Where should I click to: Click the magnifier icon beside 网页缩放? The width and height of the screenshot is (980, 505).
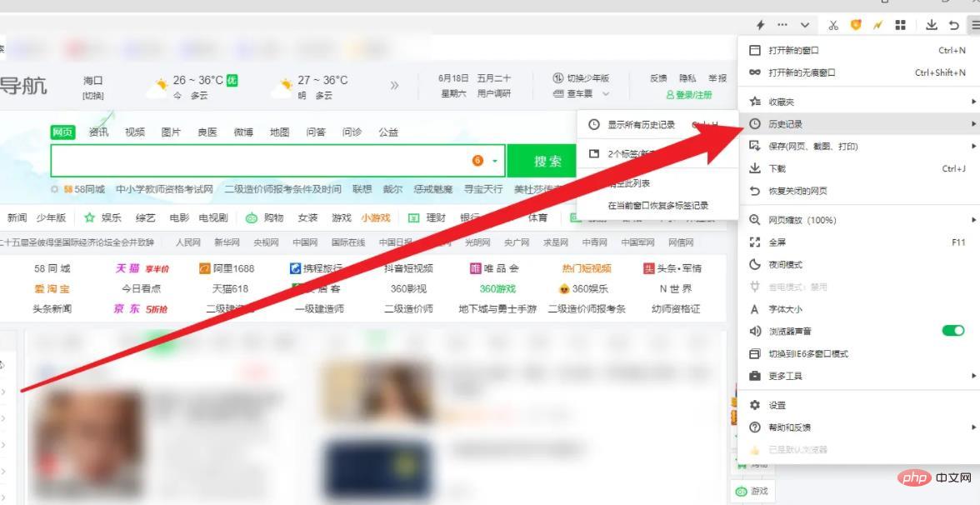(755, 220)
